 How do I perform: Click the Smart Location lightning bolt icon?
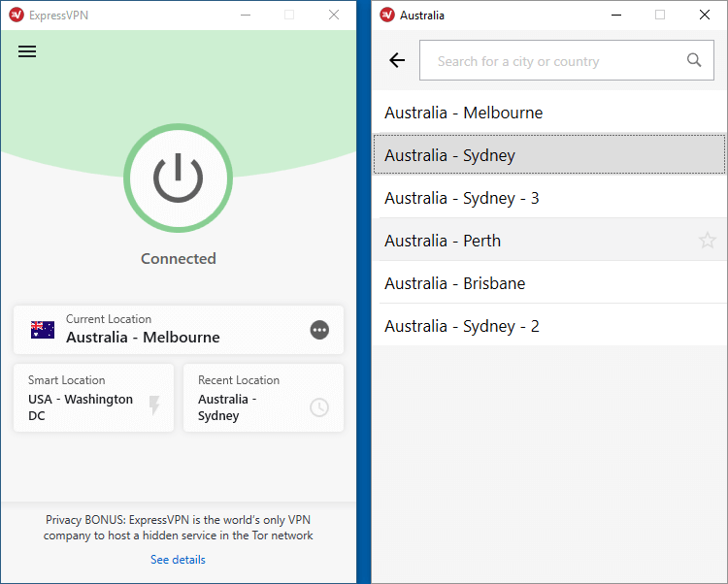tap(154, 406)
